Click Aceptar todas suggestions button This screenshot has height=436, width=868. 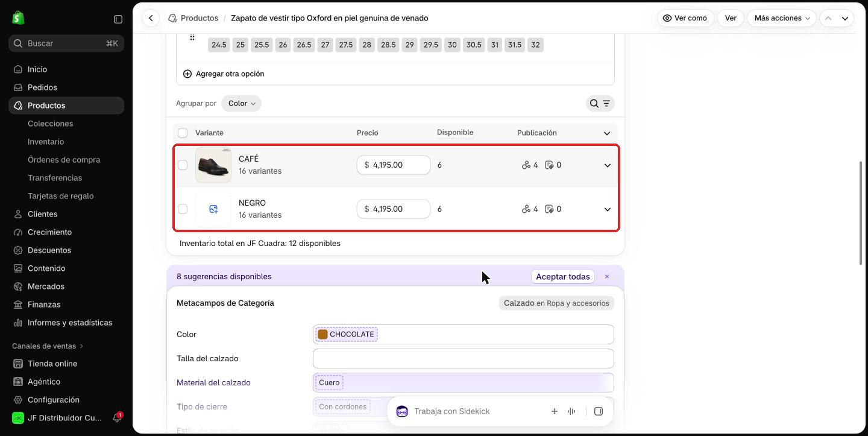[563, 277]
